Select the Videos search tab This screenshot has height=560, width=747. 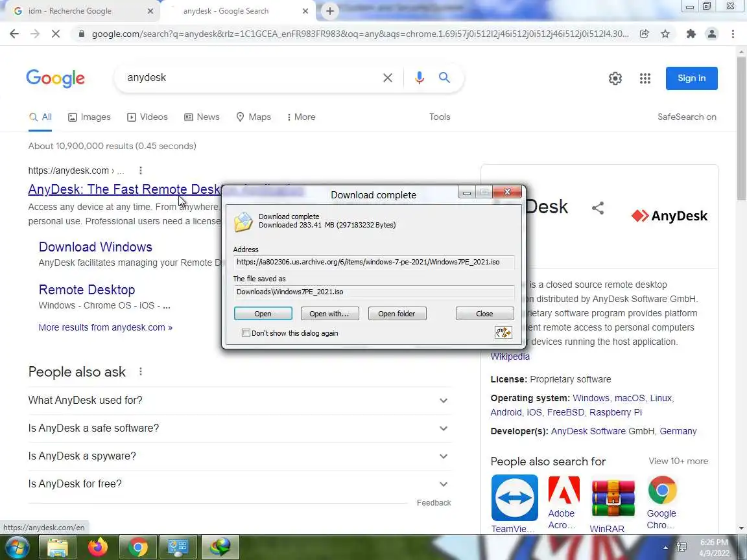point(147,117)
